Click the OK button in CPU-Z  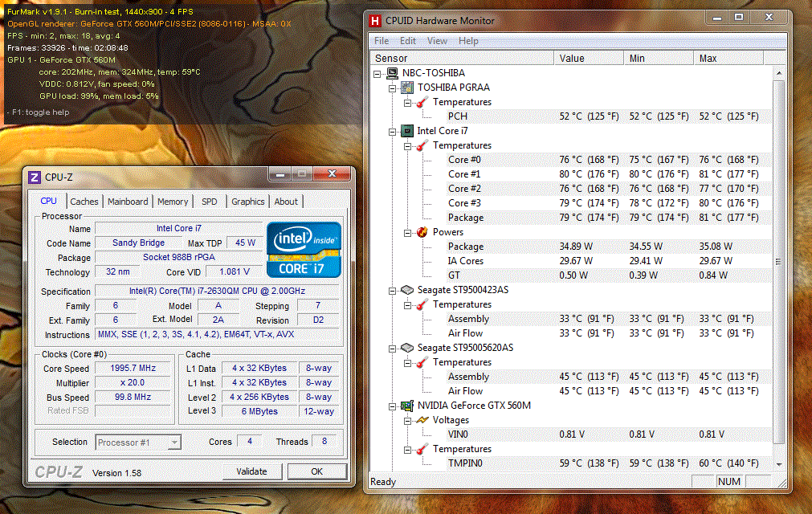317,471
